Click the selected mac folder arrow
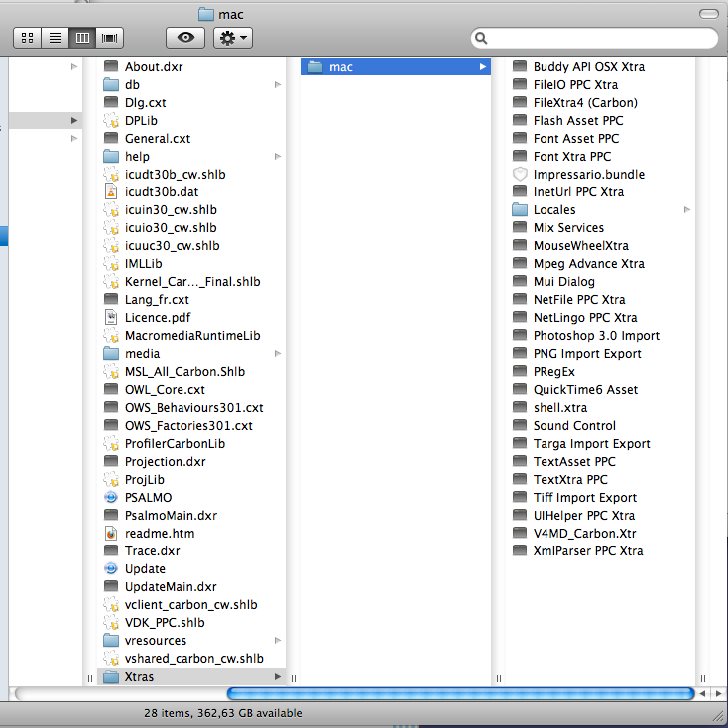Image resolution: width=728 pixels, height=728 pixels. pyautogui.click(x=483, y=67)
